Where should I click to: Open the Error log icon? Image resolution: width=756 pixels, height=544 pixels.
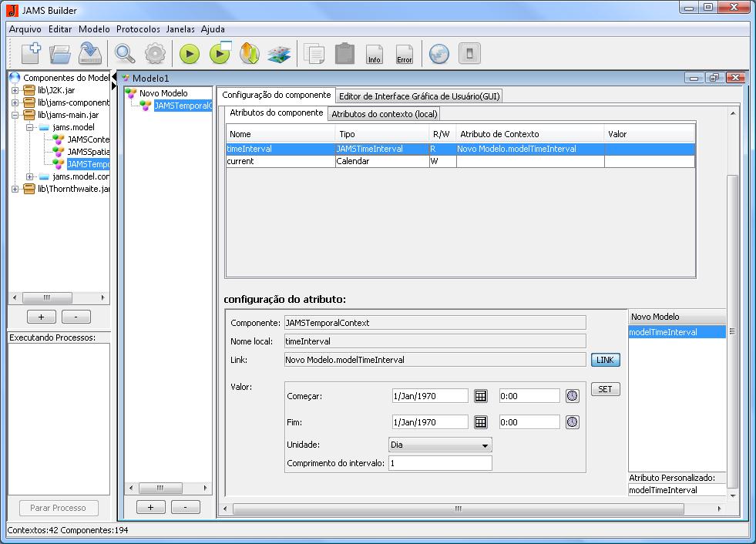(x=404, y=55)
